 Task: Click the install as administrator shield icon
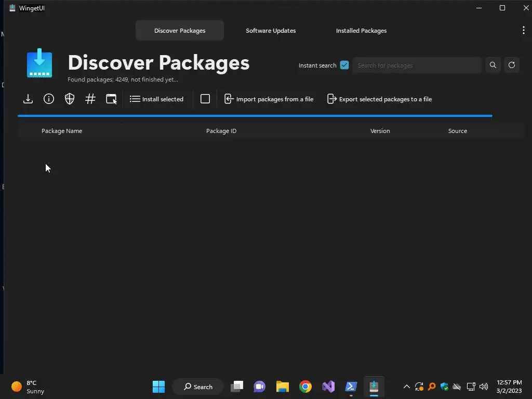click(70, 99)
